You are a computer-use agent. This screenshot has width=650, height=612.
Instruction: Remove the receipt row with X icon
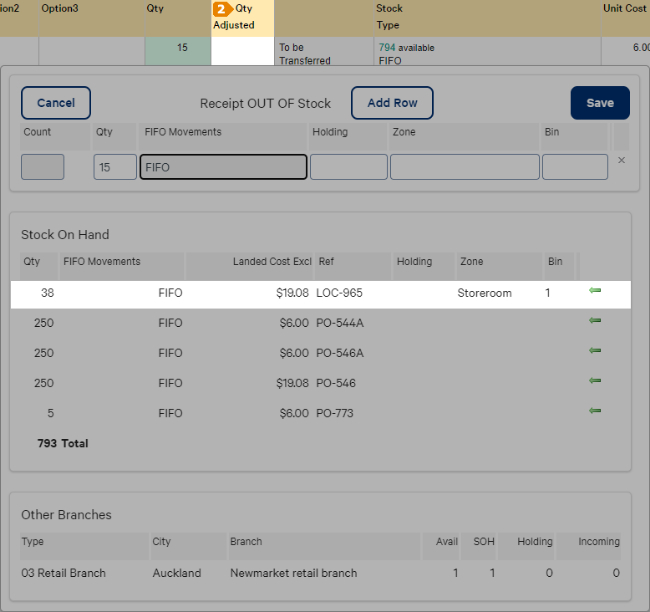tap(621, 160)
